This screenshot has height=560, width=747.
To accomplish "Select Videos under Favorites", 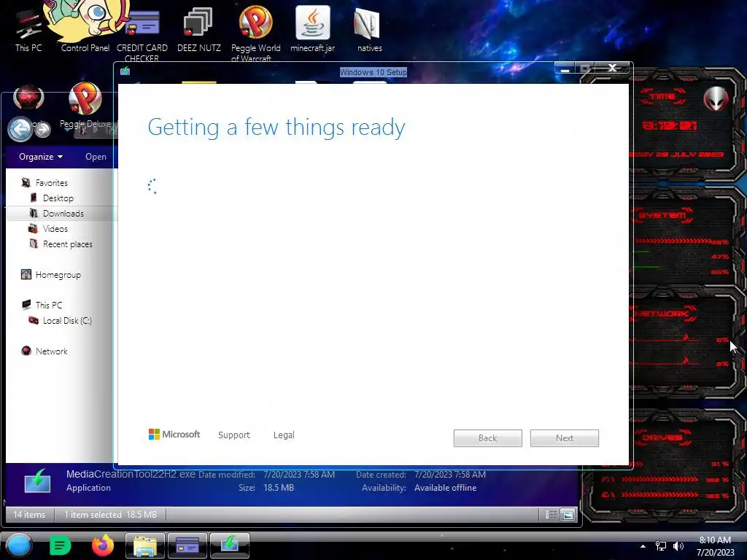I will (55, 228).
